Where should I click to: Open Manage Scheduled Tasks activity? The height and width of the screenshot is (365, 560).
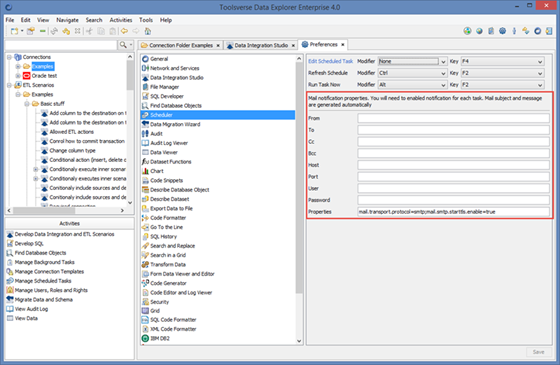(x=43, y=281)
